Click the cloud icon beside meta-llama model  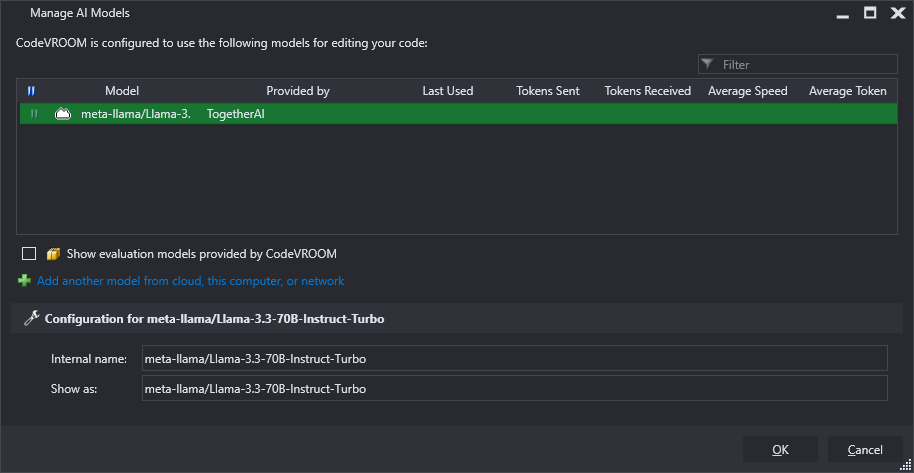coord(63,114)
